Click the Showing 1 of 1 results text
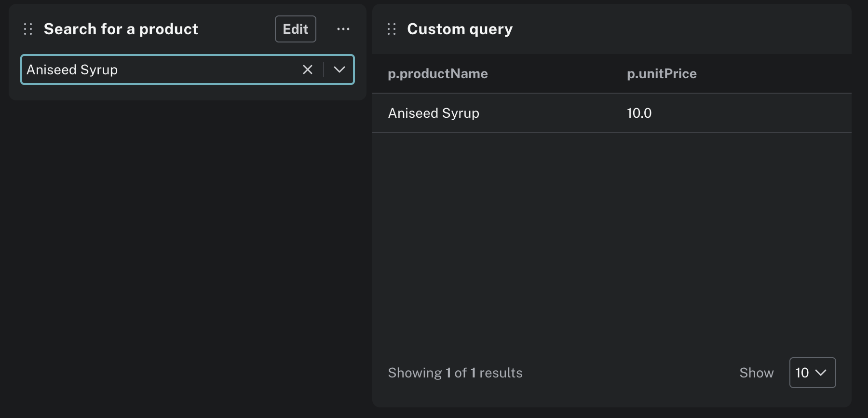868x418 pixels. pyautogui.click(x=455, y=373)
